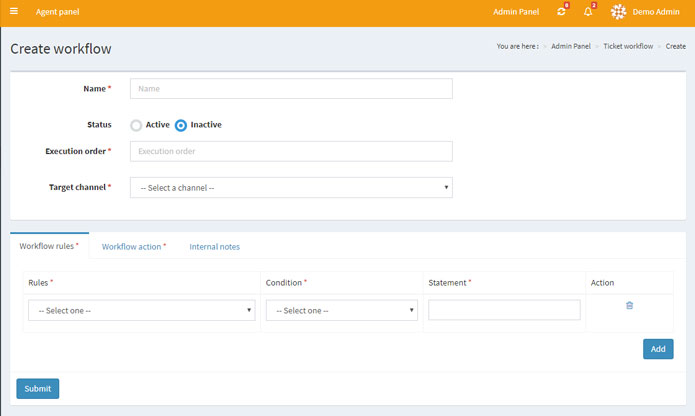This screenshot has width=695, height=416.
Task: Focus the Name input field
Action: [291, 89]
